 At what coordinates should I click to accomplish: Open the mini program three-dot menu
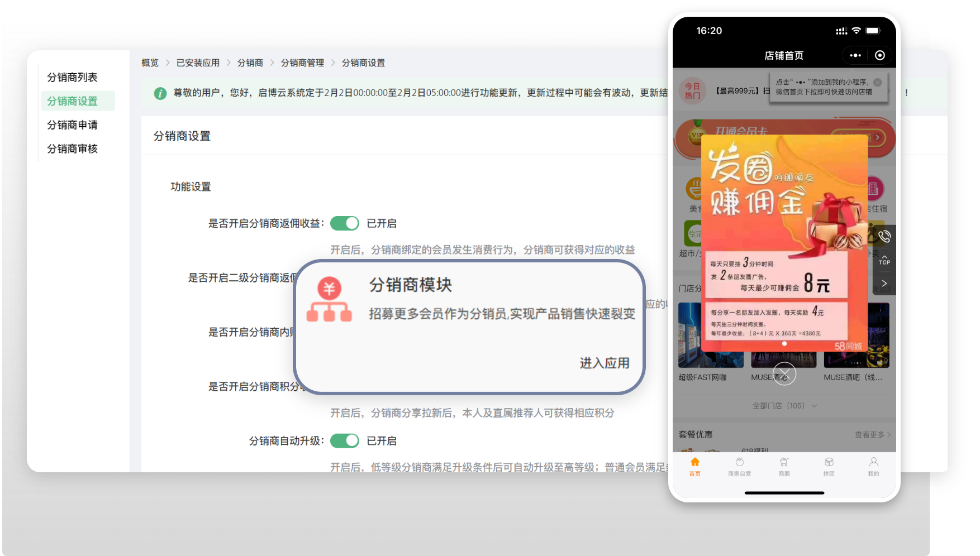pos(855,55)
